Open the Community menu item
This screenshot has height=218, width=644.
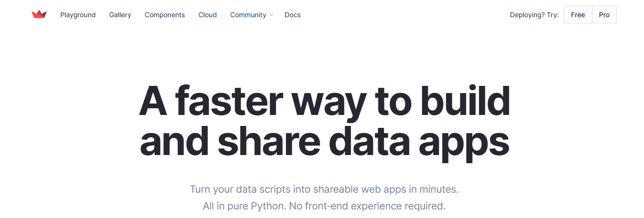248,15
